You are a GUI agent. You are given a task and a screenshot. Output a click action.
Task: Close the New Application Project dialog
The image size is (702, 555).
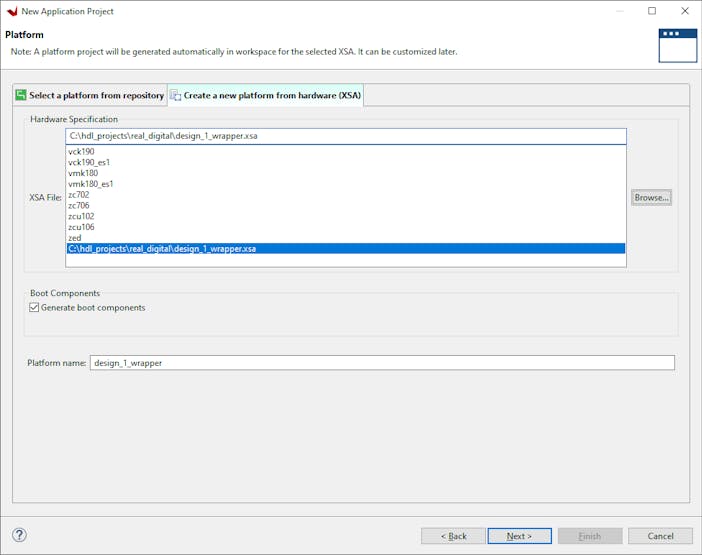685,11
